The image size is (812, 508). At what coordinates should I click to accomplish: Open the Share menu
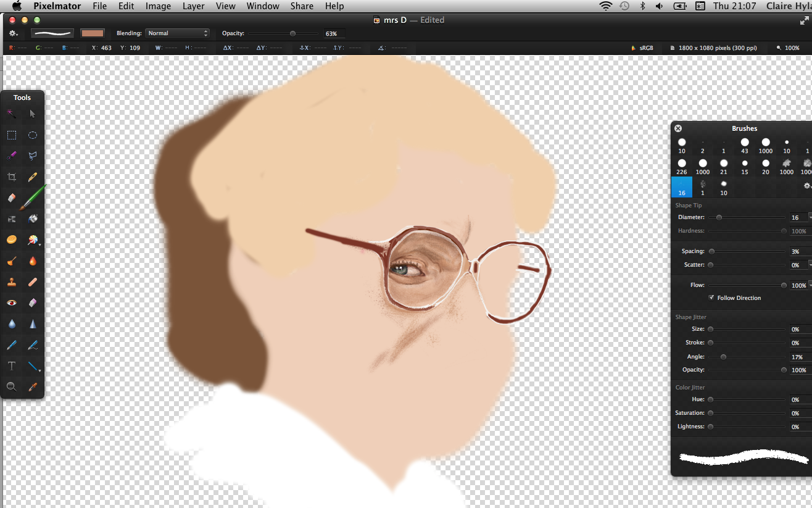[301, 6]
